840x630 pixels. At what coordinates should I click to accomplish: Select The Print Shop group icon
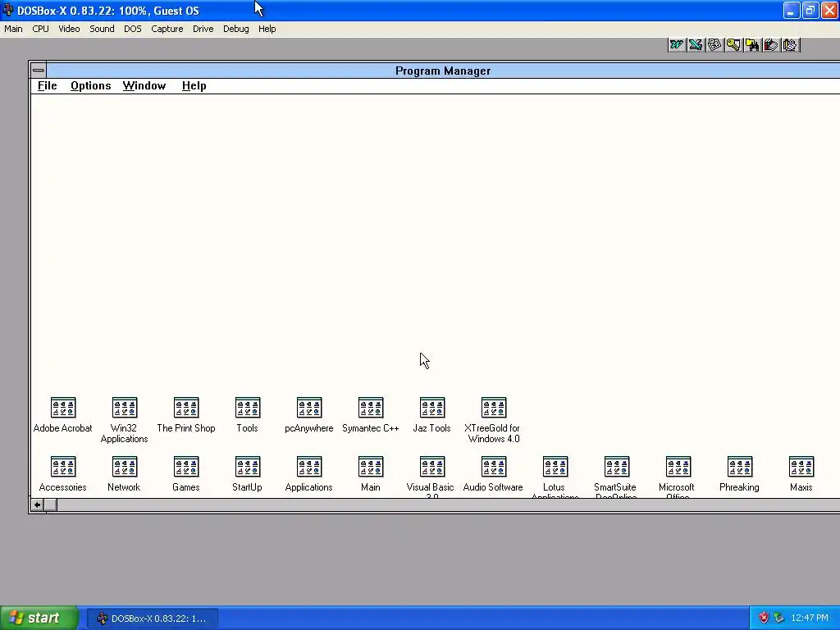pyautogui.click(x=186, y=408)
